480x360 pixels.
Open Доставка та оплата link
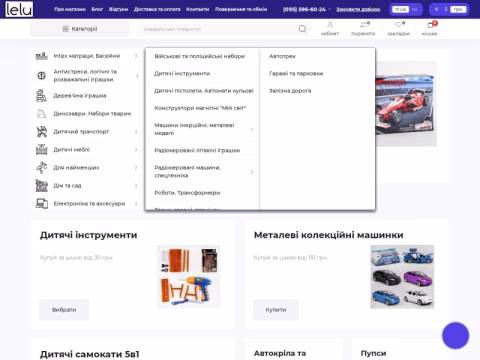point(157,9)
